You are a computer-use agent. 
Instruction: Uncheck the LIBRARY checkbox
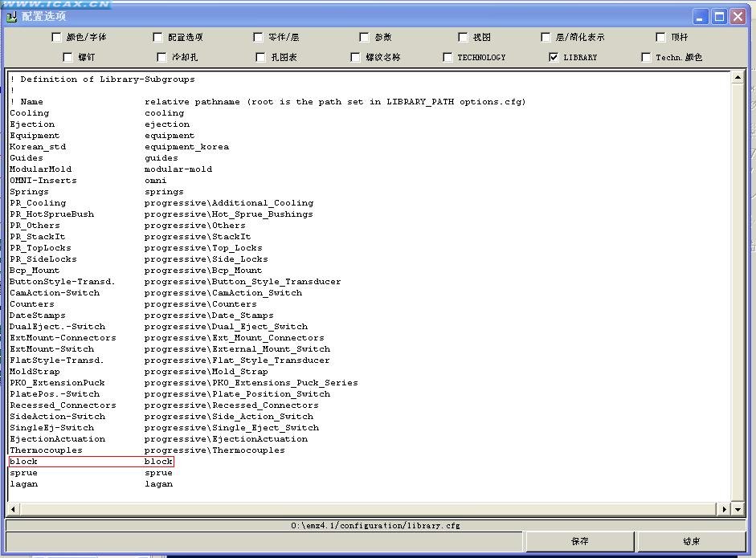point(554,57)
